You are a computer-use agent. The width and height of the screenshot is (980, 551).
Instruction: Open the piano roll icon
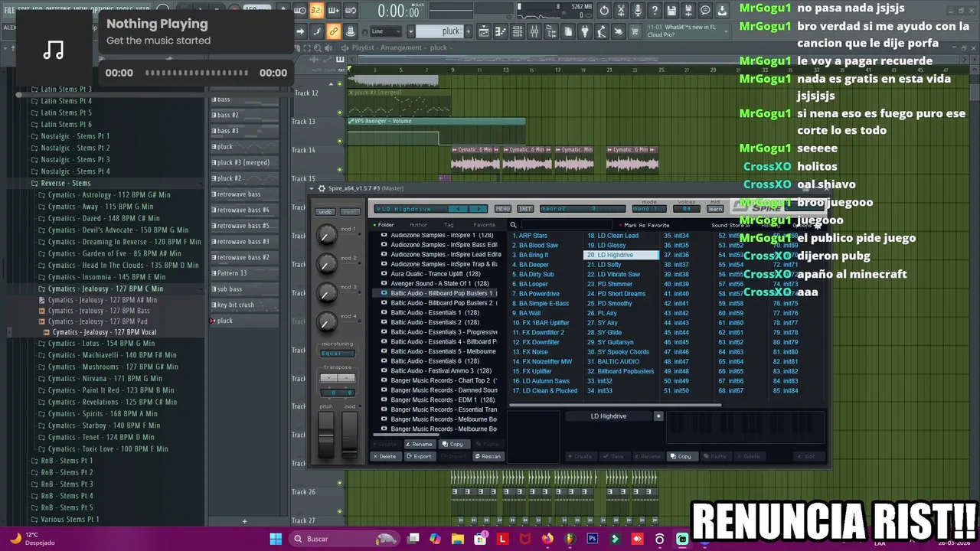pyautogui.click(x=500, y=31)
